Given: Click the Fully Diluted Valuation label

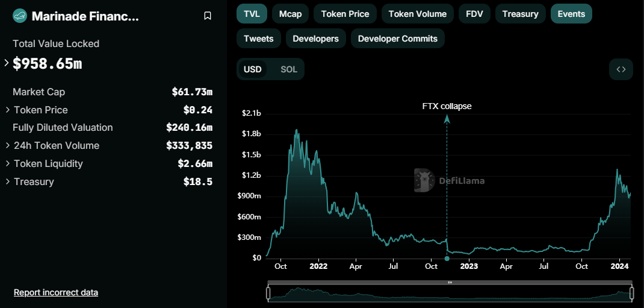Looking at the screenshot, I should 63,128.
